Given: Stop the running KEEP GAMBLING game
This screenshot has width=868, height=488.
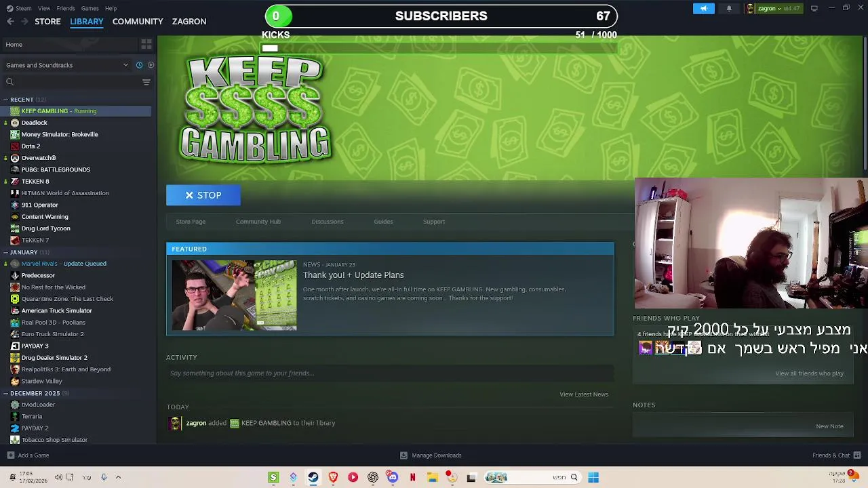Looking at the screenshot, I should coord(203,195).
